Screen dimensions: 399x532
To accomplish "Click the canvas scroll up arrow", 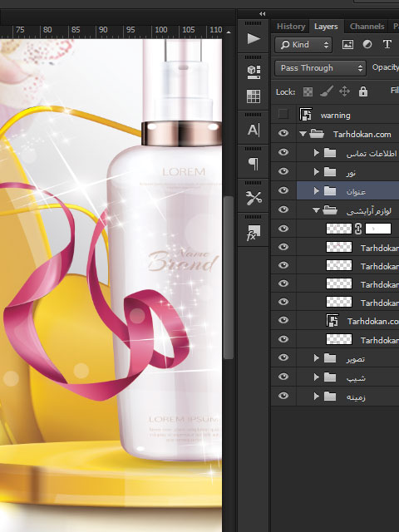I will [x=229, y=32].
